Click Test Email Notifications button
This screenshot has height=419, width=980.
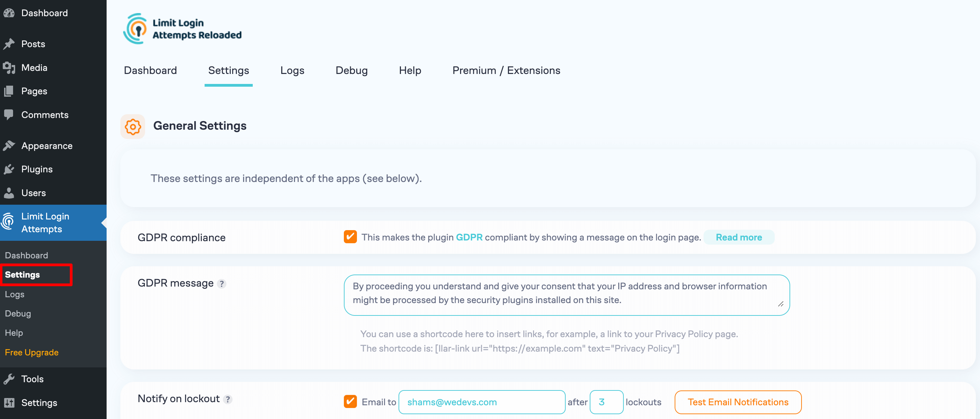(x=738, y=401)
